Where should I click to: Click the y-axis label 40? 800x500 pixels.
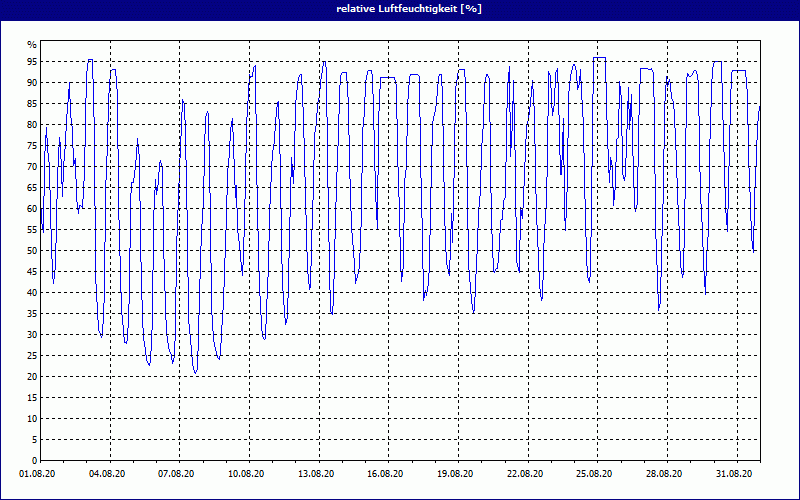tap(32, 293)
